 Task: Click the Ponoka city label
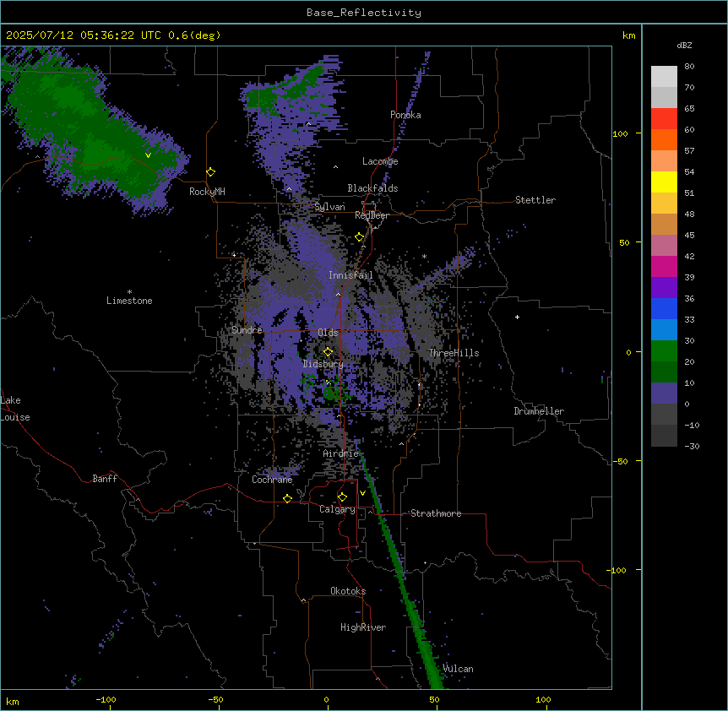pos(405,115)
